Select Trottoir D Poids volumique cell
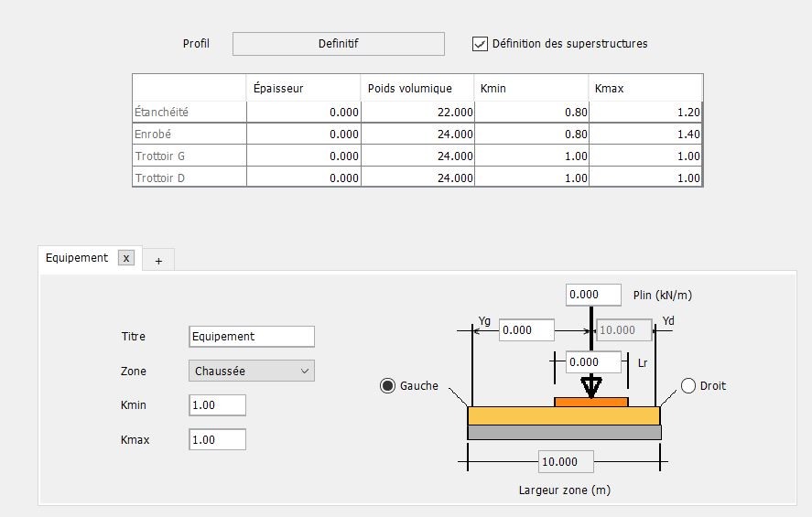The width and height of the screenshot is (812, 517). tap(418, 178)
